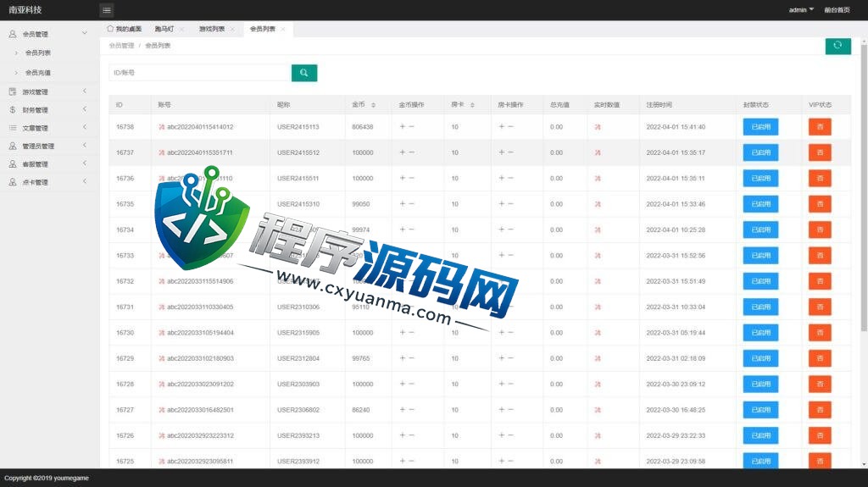Click minus in 房卡操作 for row 16737
Image resolution: width=868 pixels, height=487 pixels.
coord(510,152)
